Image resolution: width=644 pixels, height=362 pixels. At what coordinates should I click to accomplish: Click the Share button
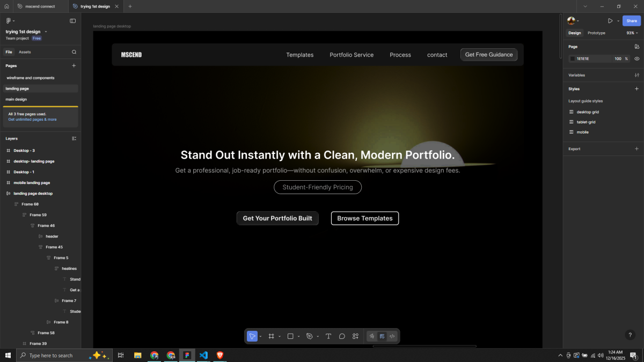click(x=632, y=21)
